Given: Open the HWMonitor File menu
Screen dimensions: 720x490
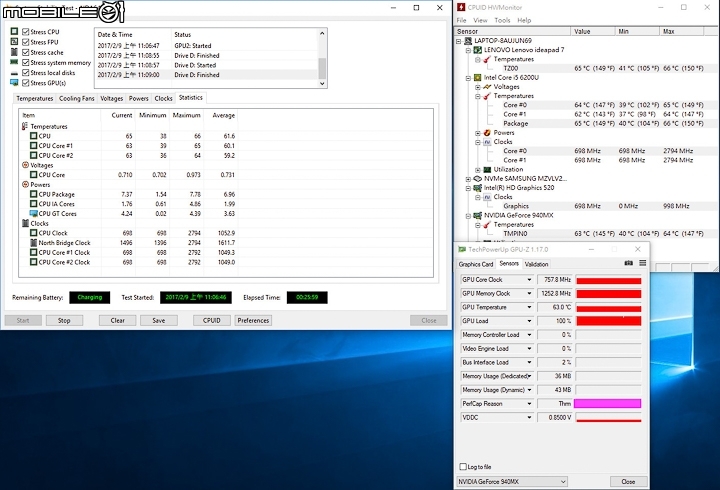Looking at the screenshot, I should pos(461,20).
